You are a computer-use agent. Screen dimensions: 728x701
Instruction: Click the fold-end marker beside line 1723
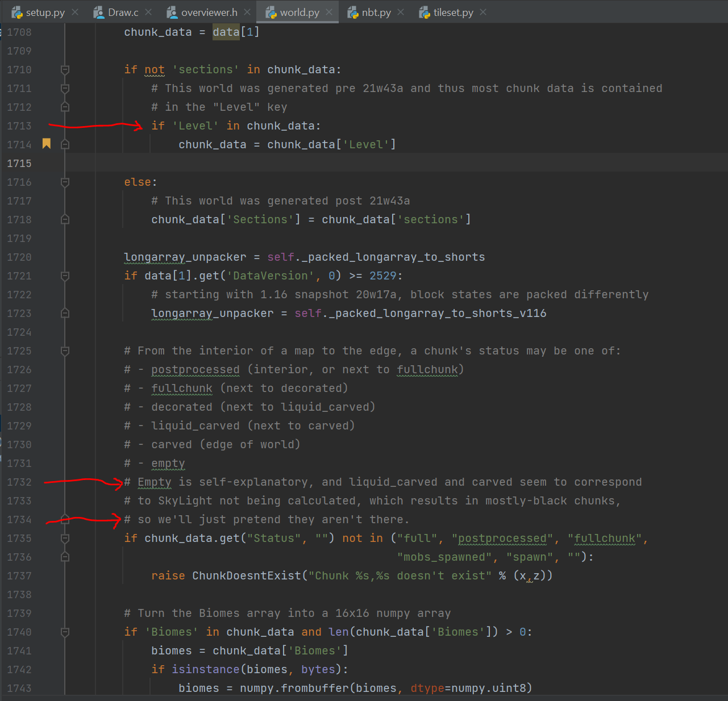click(64, 313)
